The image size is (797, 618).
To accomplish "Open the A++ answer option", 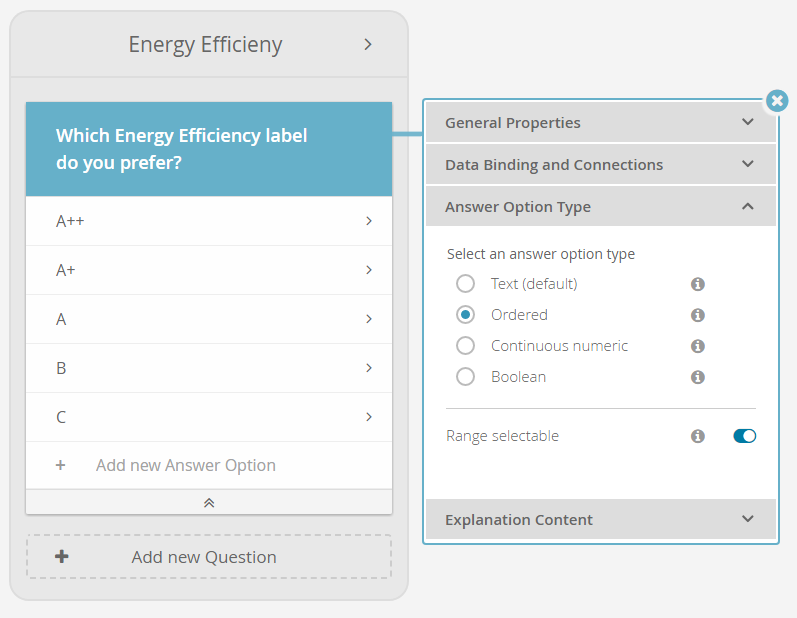I will click(x=209, y=221).
